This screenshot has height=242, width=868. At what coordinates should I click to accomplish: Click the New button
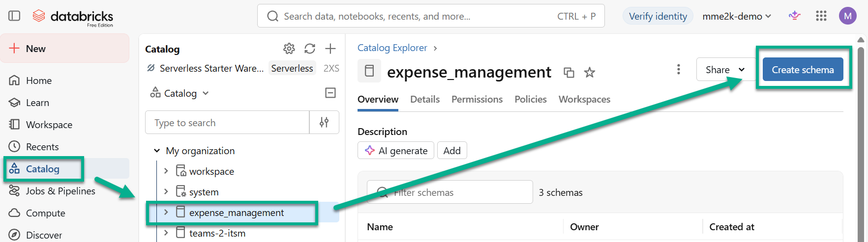(65, 48)
